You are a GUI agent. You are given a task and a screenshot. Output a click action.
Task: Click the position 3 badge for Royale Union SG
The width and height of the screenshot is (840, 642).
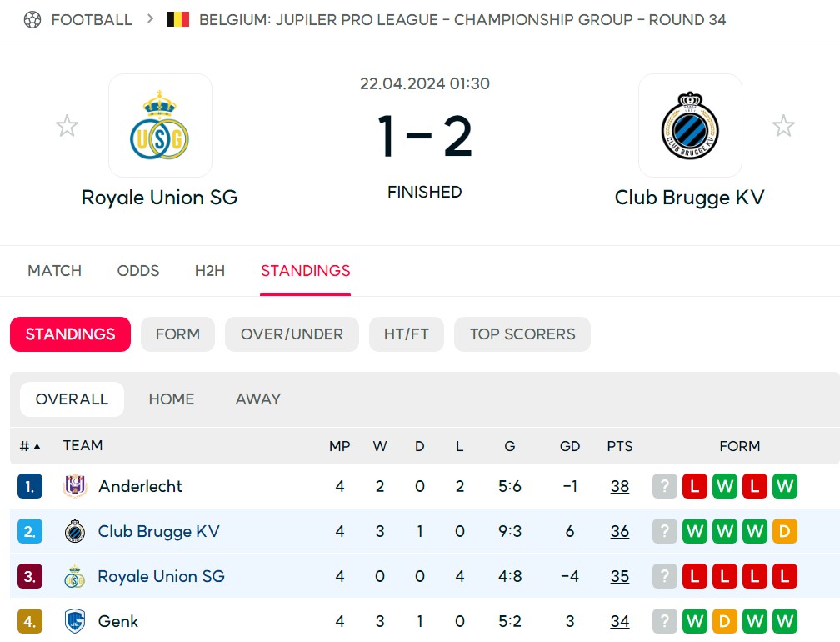(x=29, y=576)
